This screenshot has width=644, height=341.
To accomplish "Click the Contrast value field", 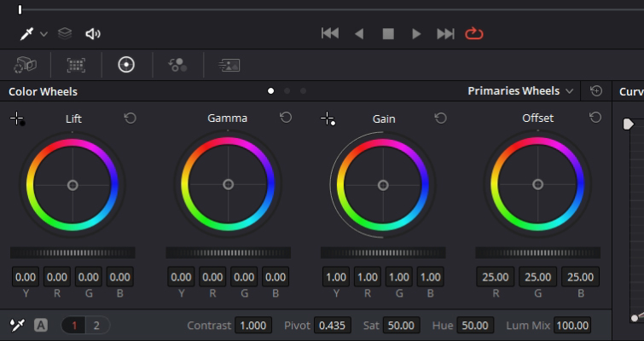I will [x=253, y=326].
